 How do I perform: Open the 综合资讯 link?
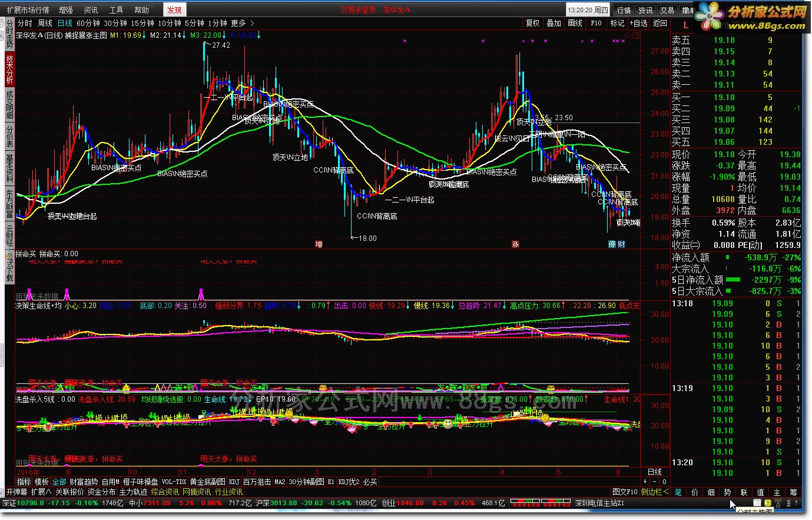click(165, 492)
